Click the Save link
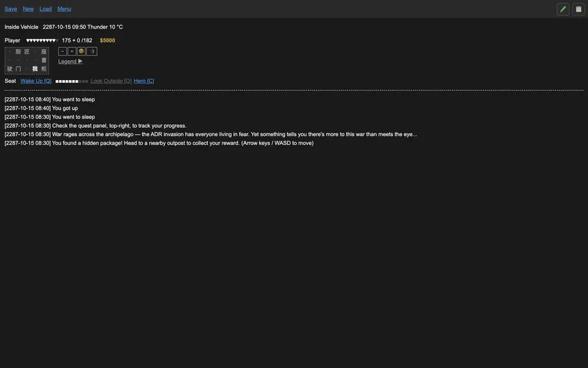Viewport: 588px width, 368px height. click(x=11, y=9)
